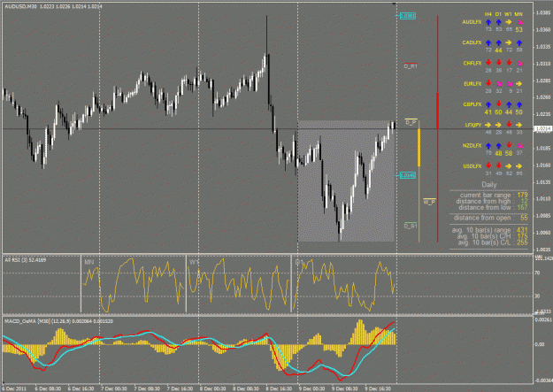Click the cyan 1.0381 price tag
The image size is (553, 392).
click(408, 16)
